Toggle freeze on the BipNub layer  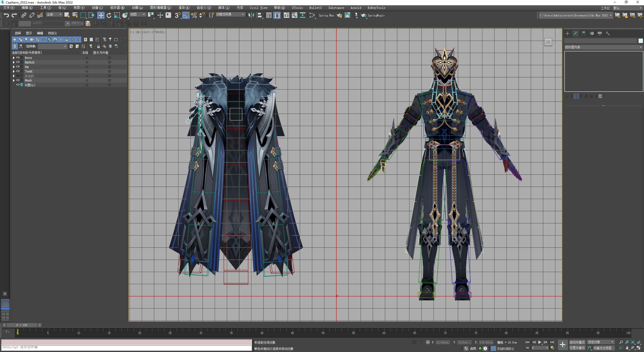(x=87, y=62)
